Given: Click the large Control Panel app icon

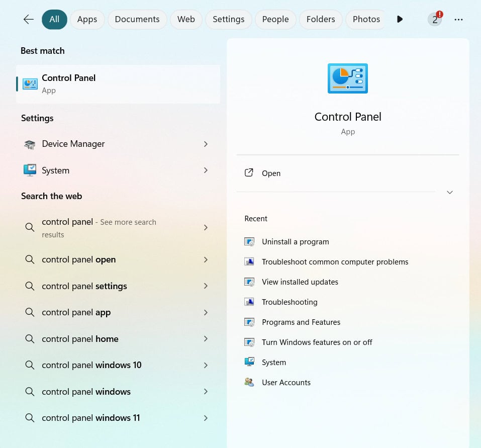Looking at the screenshot, I should coord(348,78).
